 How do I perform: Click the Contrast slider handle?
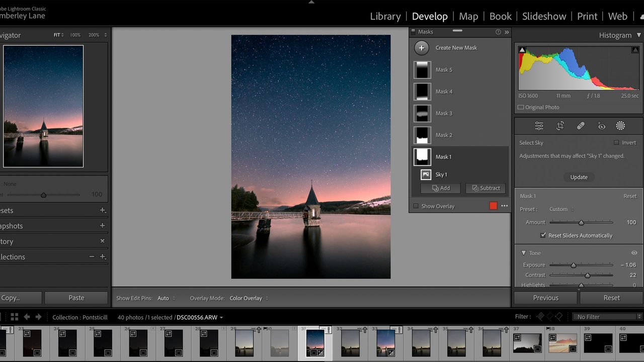click(x=587, y=275)
